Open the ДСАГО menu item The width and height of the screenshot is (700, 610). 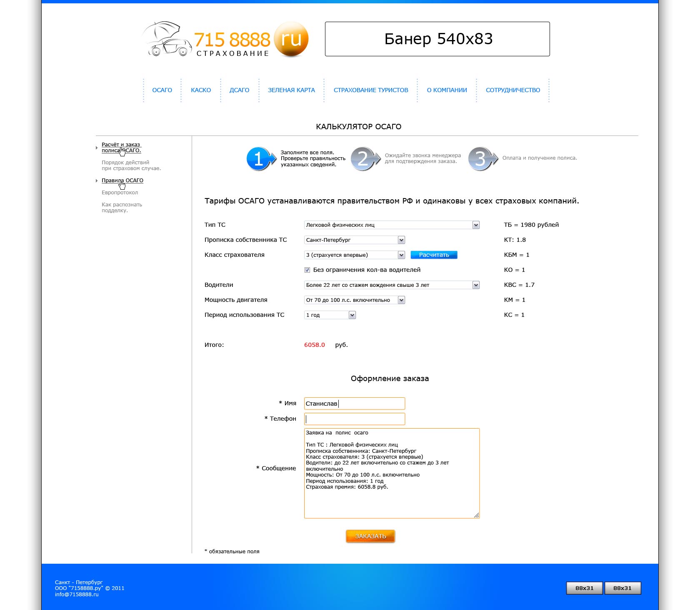pyautogui.click(x=240, y=90)
